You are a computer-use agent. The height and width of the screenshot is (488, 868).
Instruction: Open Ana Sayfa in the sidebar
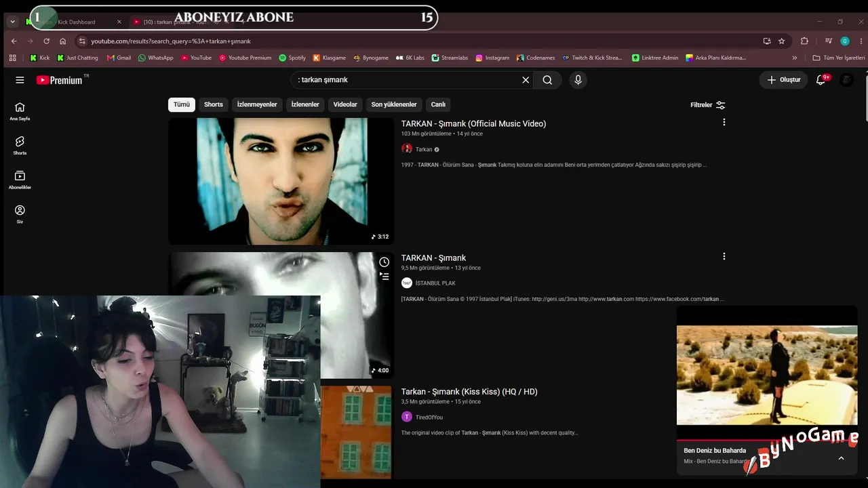[x=20, y=111]
